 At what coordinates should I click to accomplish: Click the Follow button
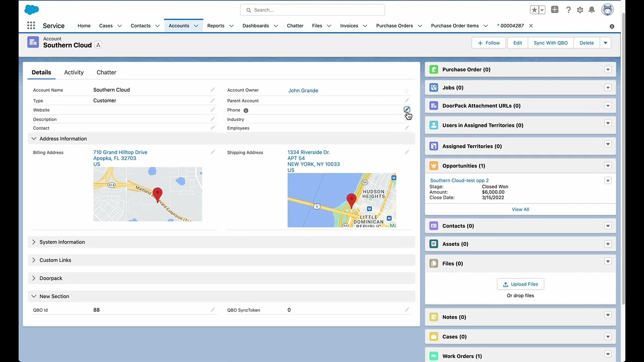489,43
